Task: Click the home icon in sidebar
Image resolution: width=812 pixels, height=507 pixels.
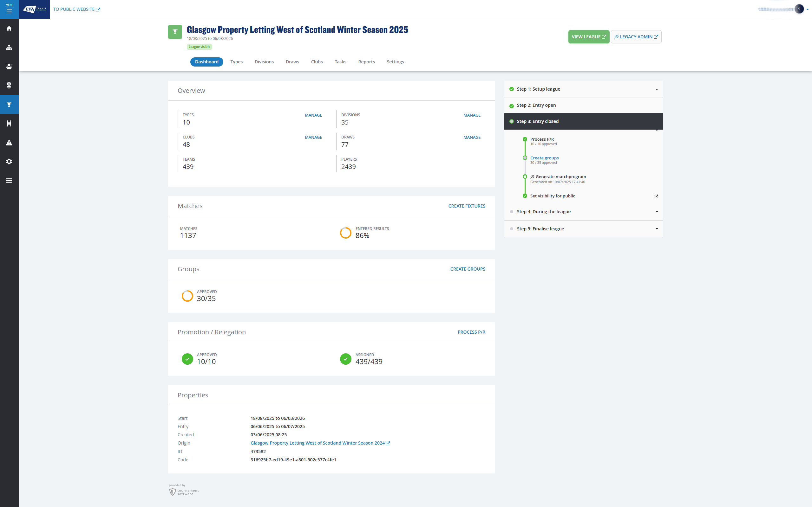Action: point(10,29)
